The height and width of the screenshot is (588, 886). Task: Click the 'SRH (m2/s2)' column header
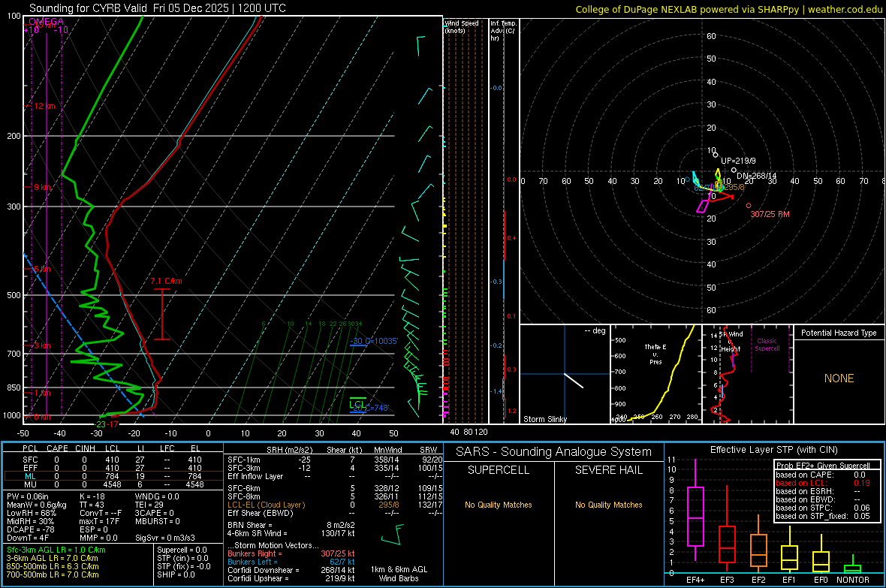click(289, 450)
